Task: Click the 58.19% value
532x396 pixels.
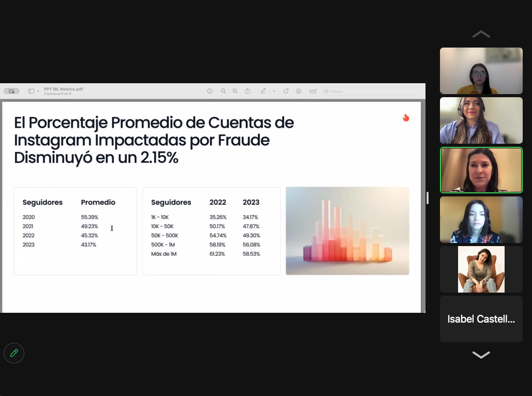Action: click(218, 245)
